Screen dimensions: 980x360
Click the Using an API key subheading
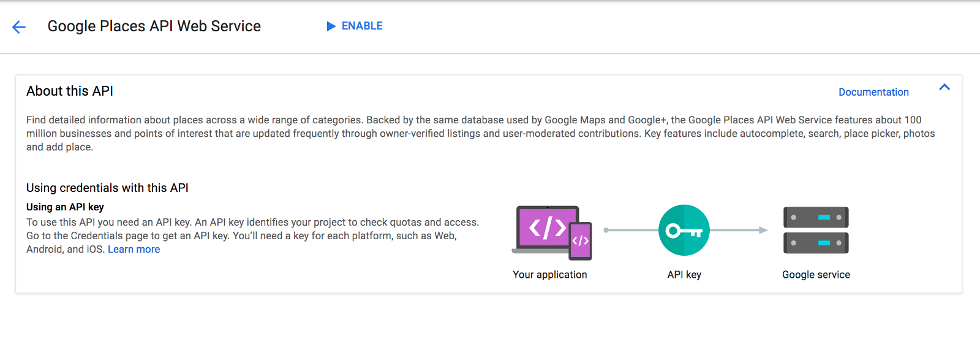point(65,207)
